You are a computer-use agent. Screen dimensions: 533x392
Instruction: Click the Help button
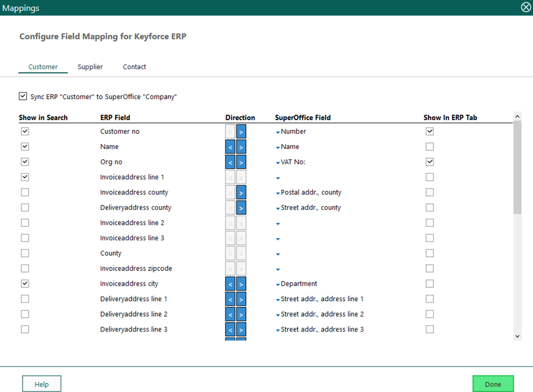click(42, 384)
